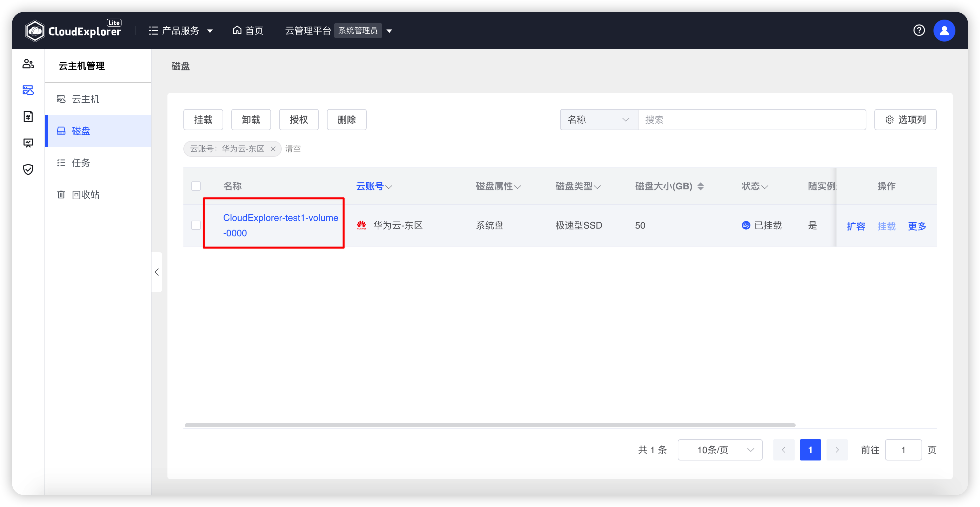Viewport: 980px width, 507px height.
Task: Click the 扩容 expand capacity link
Action: pos(856,226)
